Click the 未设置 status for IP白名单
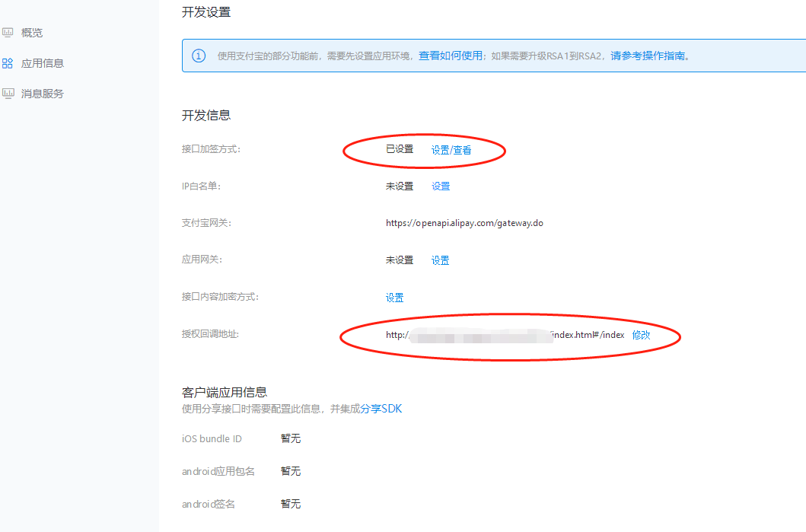The image size is (806, 532). point(400,186)
